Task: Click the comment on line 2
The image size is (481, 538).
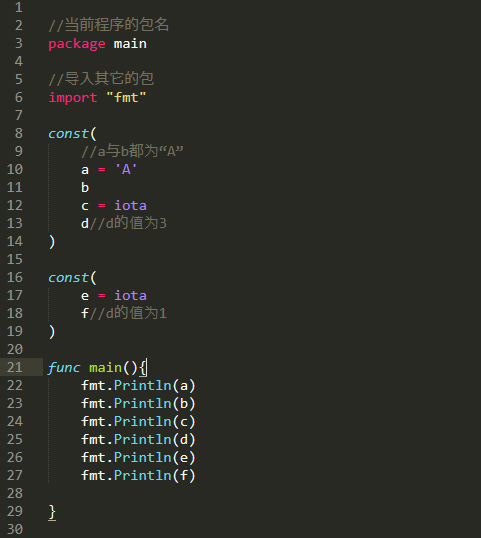Action: [109, 25]
